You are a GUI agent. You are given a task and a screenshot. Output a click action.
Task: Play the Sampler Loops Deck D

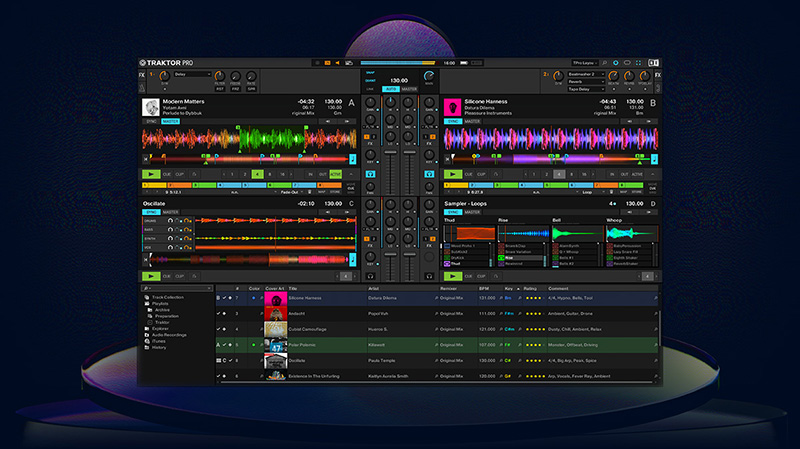[x=453, y=276]
